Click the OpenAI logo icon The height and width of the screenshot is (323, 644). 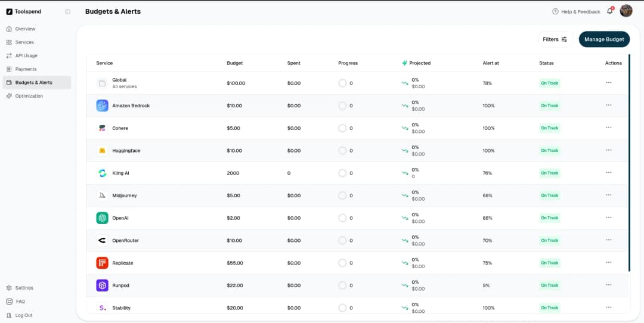point(102,218)
